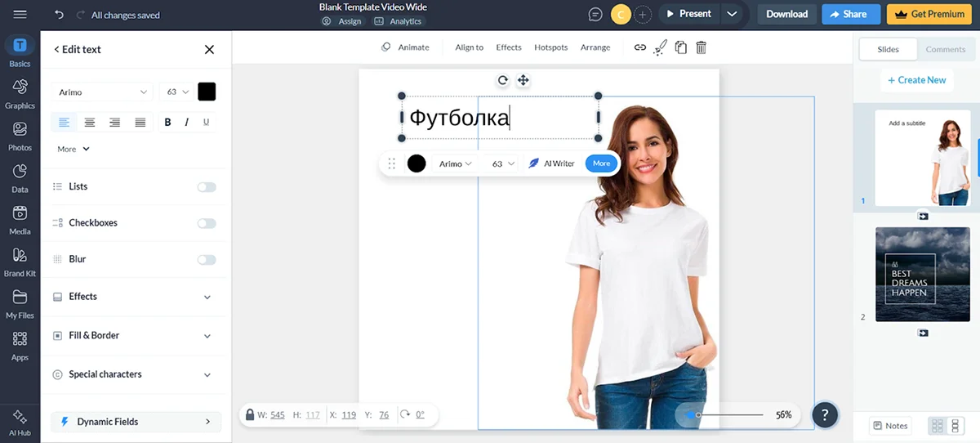This screenshot has height=443, width=980.
Task: Open the Arimo font dropdown in left panel
Action: pos(103,92)
